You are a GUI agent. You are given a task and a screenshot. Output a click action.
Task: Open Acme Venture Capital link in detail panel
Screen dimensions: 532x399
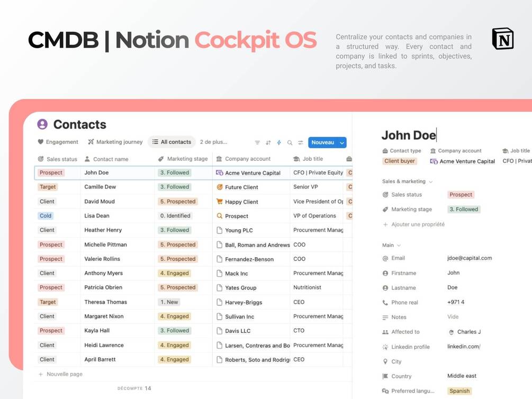tap(463, 161)
